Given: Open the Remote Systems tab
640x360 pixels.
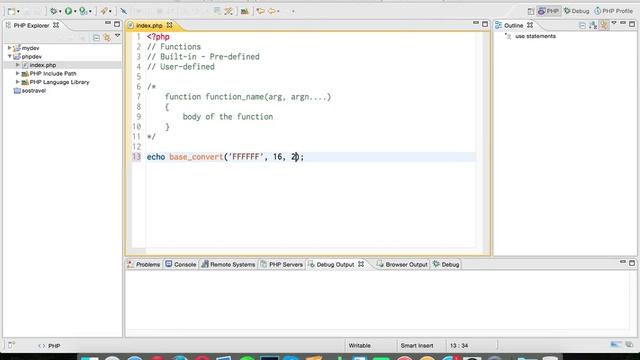Looking at the screenshot, I should (229, 264).
